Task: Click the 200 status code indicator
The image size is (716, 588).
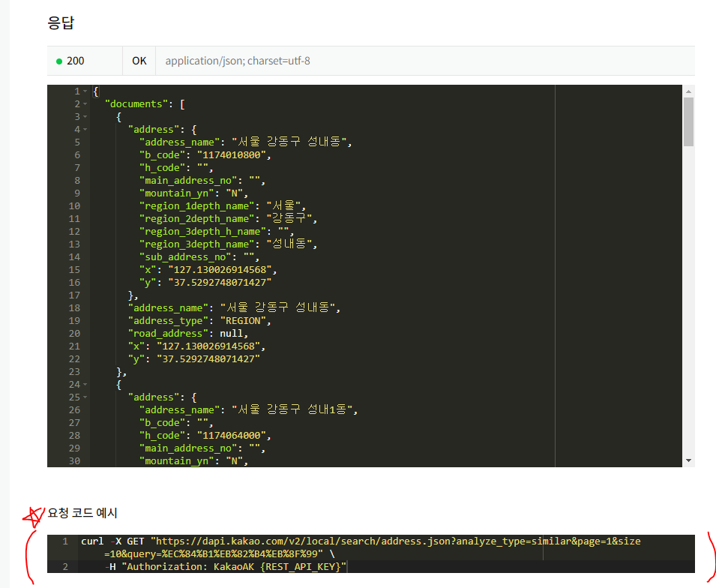Action: 70,61
